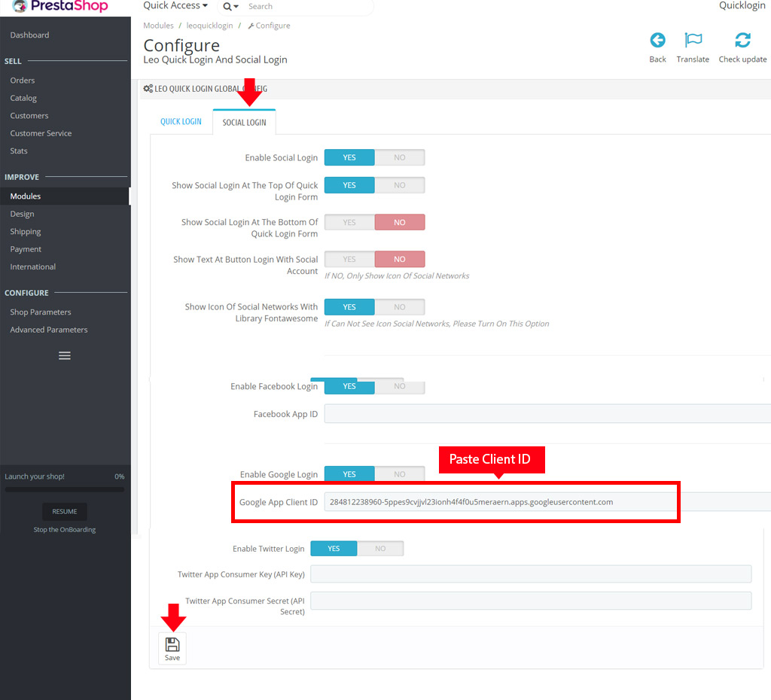Click the Modules breadcrumb link
This screenshot has height=700, width=771.
[x=158, y=26]
